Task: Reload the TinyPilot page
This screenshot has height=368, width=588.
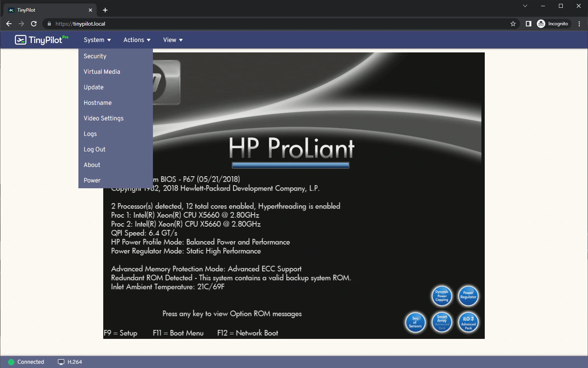Action: tap(34, 24)
